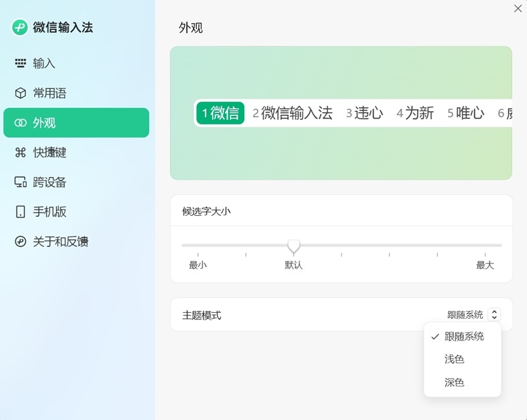Click the box icon next to 常用语
Screen dimensions: 527x420
tap(20, 93)
